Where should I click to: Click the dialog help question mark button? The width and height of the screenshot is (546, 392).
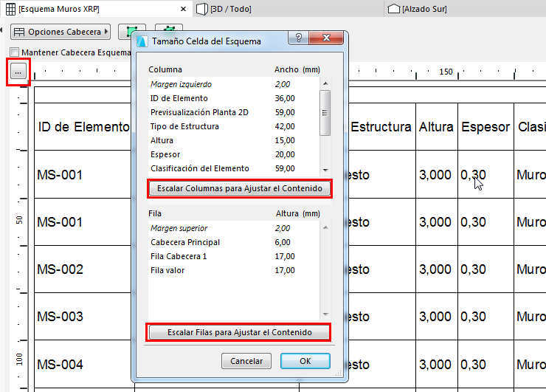[x=298, y=38]
